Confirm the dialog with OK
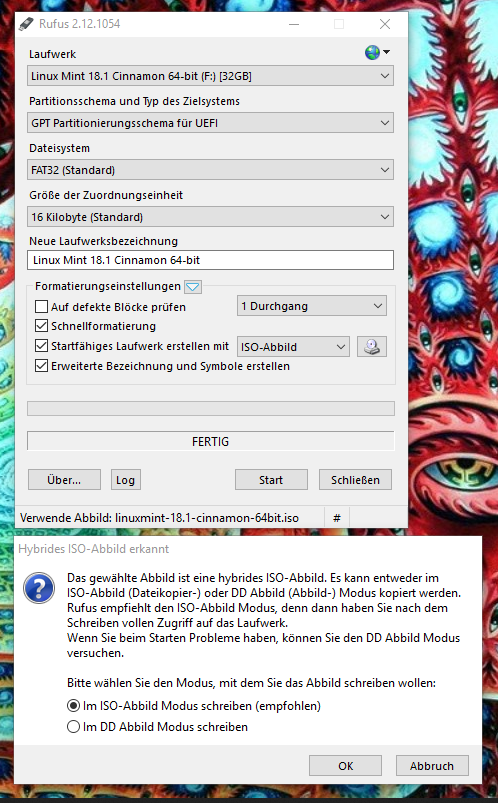This screenshot has height=803, width=498. click(x=345, y=766)
